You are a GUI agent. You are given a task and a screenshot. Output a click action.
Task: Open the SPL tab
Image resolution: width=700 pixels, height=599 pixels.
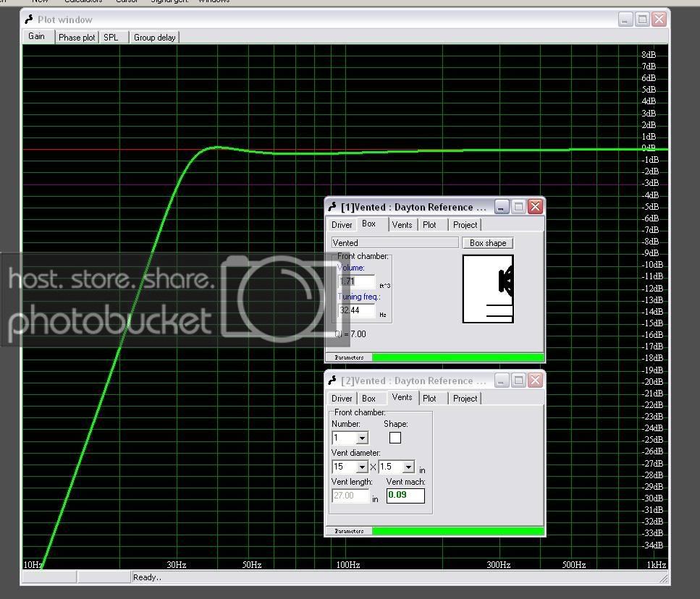click(114, 38)
